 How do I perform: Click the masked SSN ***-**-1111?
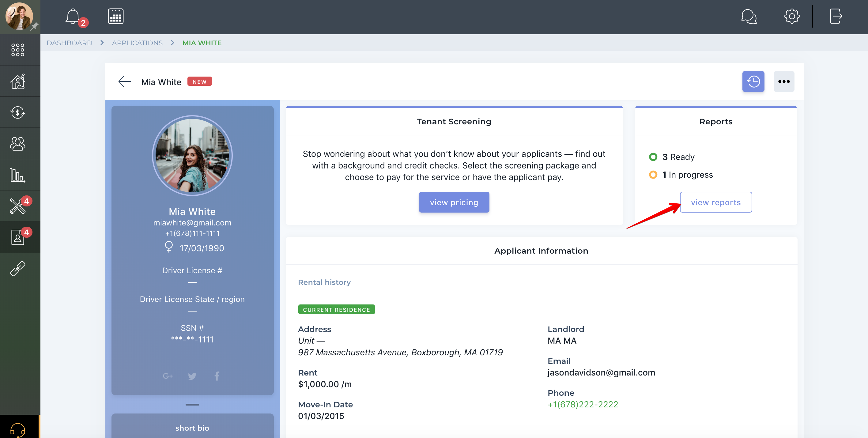point(192,339)
